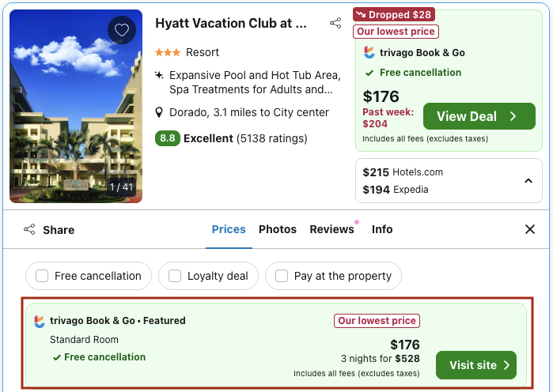Click trivago Book & Go logo in deal card
Screen dimensions: 553x392
(x=369, y=53)
